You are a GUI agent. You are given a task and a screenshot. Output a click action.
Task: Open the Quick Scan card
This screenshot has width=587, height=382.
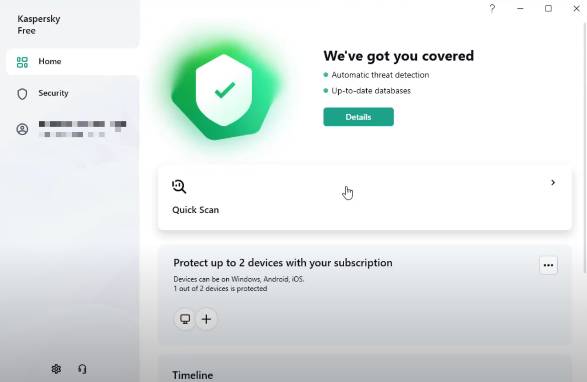click(x=365, y=198)
